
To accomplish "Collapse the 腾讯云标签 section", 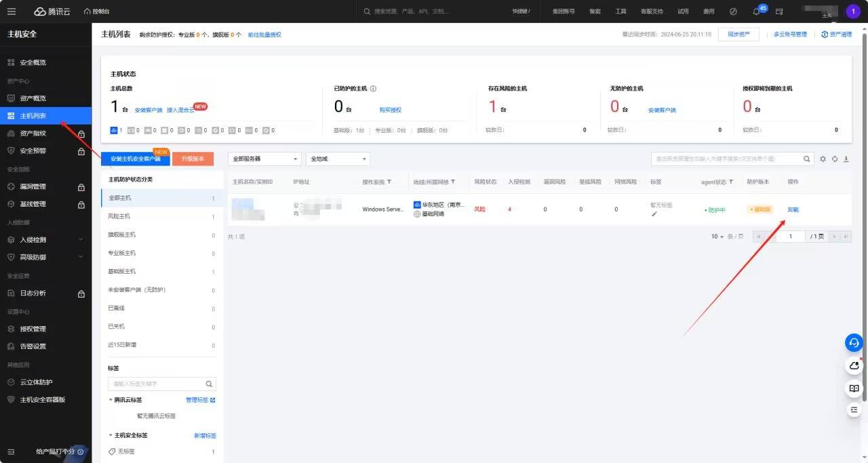I will click(111, 400).
